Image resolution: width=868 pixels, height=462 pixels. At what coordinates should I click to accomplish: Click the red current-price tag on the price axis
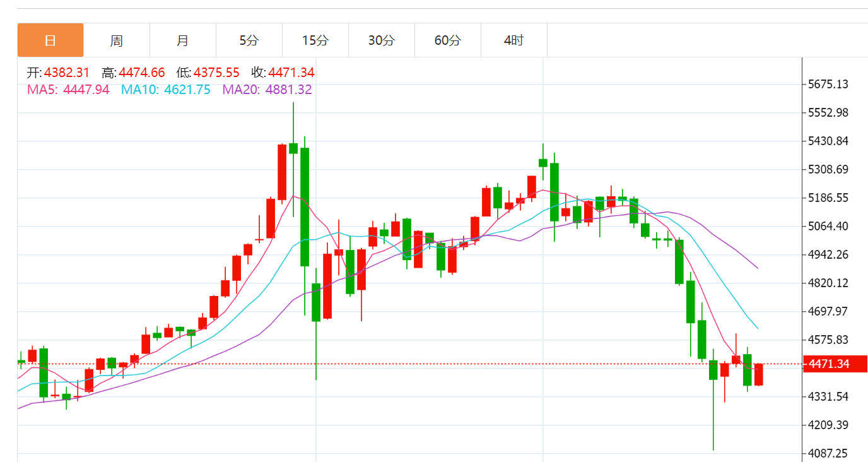(834, 364)
